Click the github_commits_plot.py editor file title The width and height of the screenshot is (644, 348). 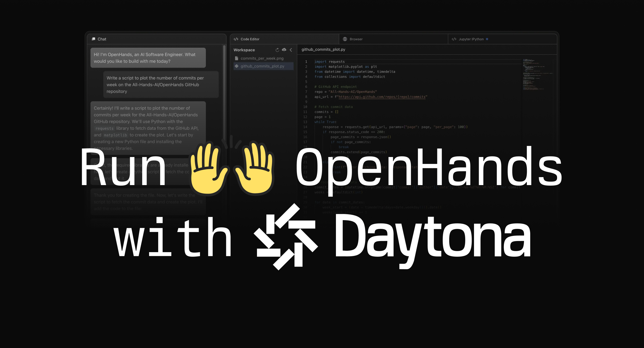323,49
